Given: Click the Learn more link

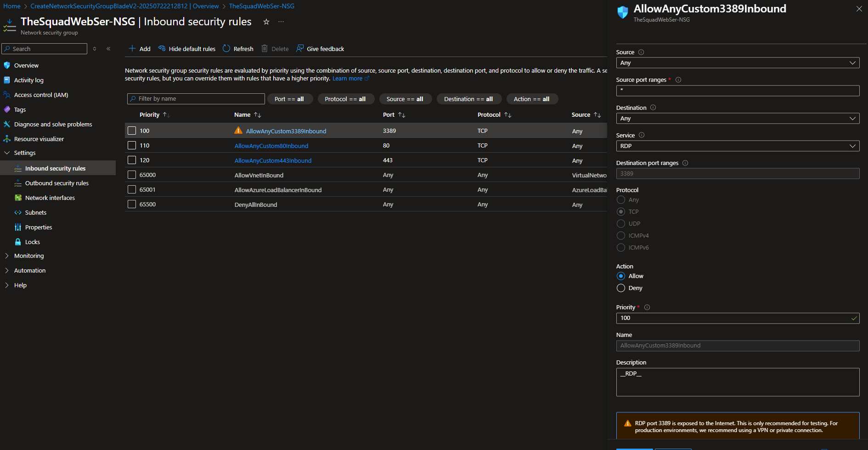Looking at the screenshot, I should [x=348, y=79].
